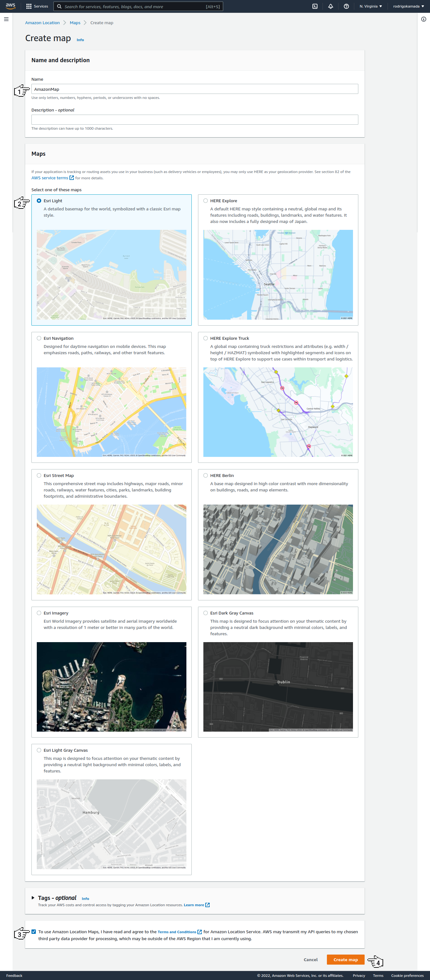Select the Esri Navigation map radio
430x980 pixels.
(39, 338)
